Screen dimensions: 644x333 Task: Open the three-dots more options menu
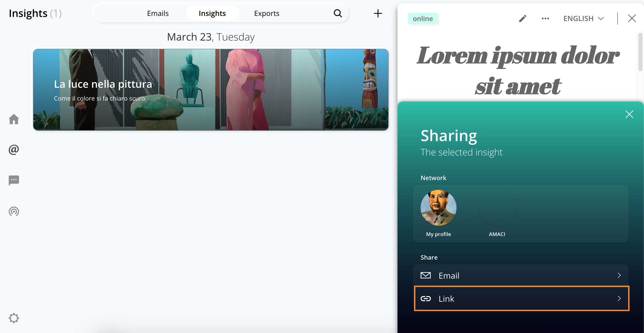tap(545, 18)
